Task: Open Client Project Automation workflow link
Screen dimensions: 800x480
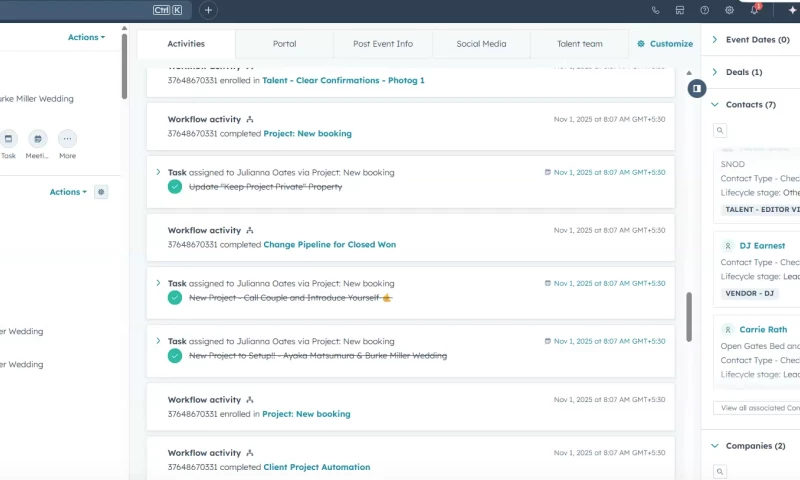Action: [317, 467]
